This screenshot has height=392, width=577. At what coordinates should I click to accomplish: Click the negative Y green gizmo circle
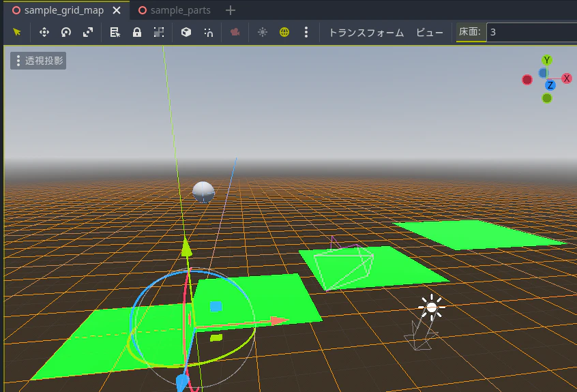click(x=547, y=98)
